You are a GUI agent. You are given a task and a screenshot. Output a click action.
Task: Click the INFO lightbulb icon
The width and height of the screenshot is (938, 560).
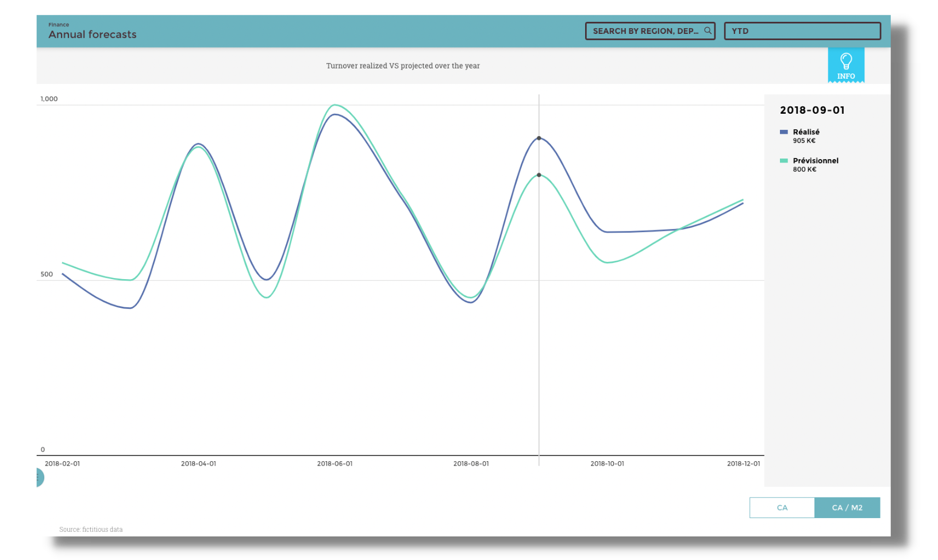[x=845, y=61]
